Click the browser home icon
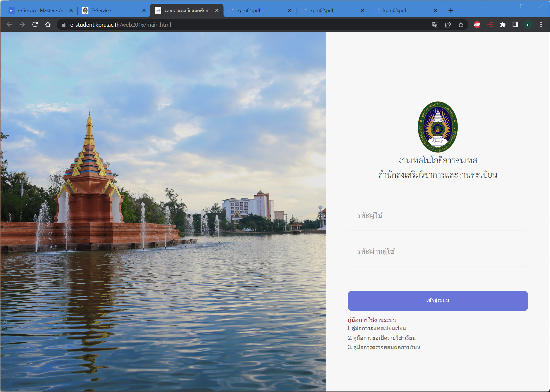 [x=48, y=25]
